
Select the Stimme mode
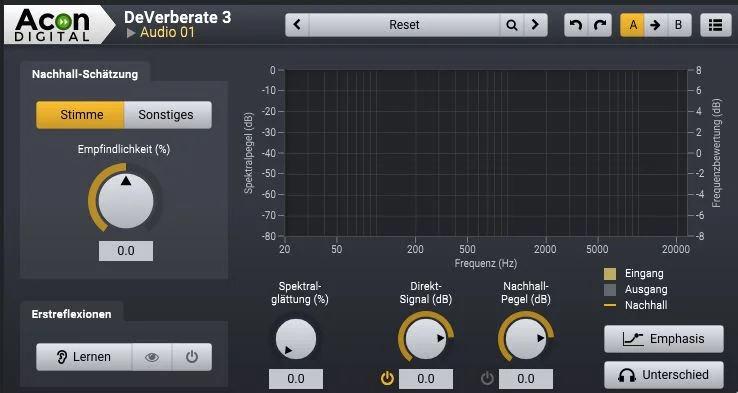click(80, 115)
